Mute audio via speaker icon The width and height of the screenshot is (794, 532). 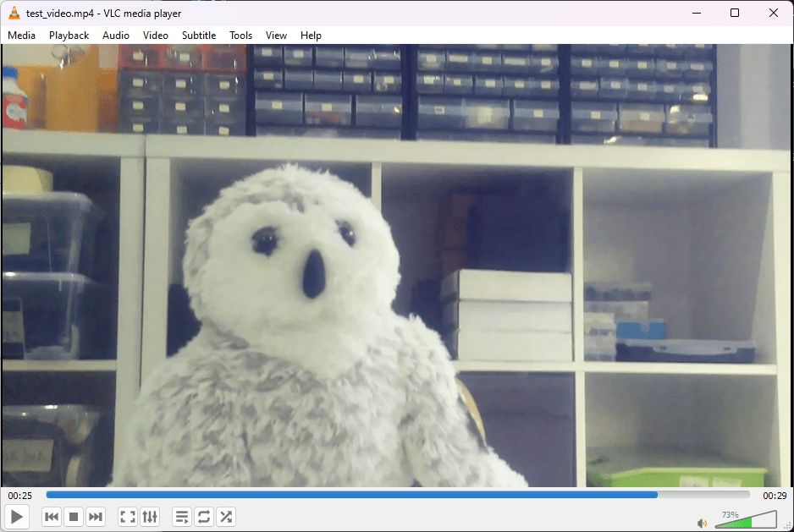pos(702,524)
